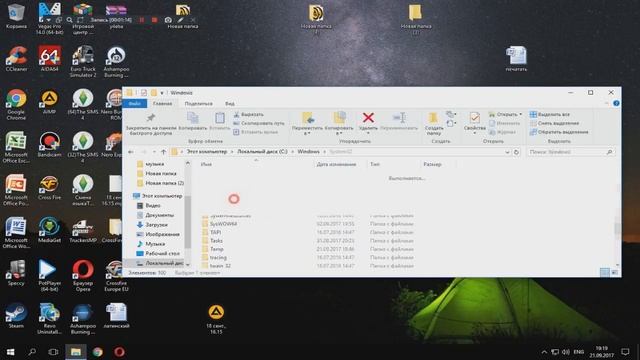Click the Explorer help question-mark icon
This screenshot has height=360, width=640.
coord(616,103)
